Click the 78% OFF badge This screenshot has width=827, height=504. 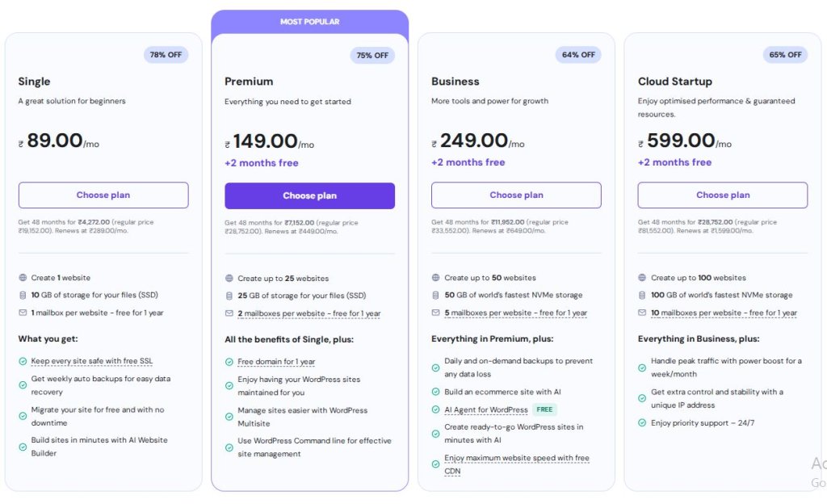(166, 55)
